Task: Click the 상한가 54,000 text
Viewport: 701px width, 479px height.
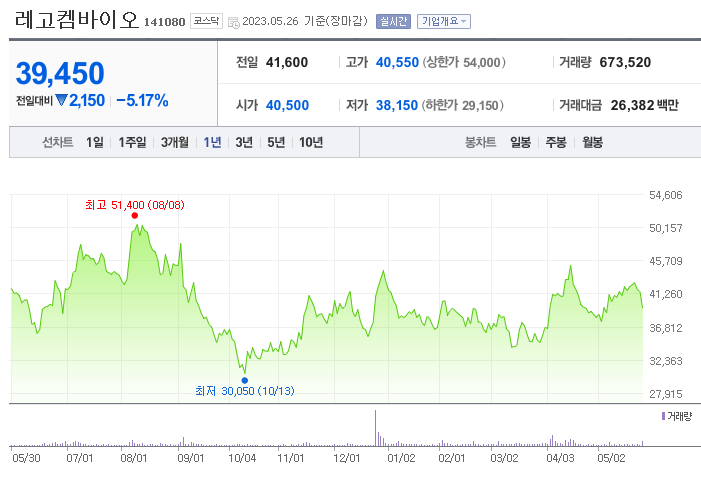Action: click(x=464, y=62)
